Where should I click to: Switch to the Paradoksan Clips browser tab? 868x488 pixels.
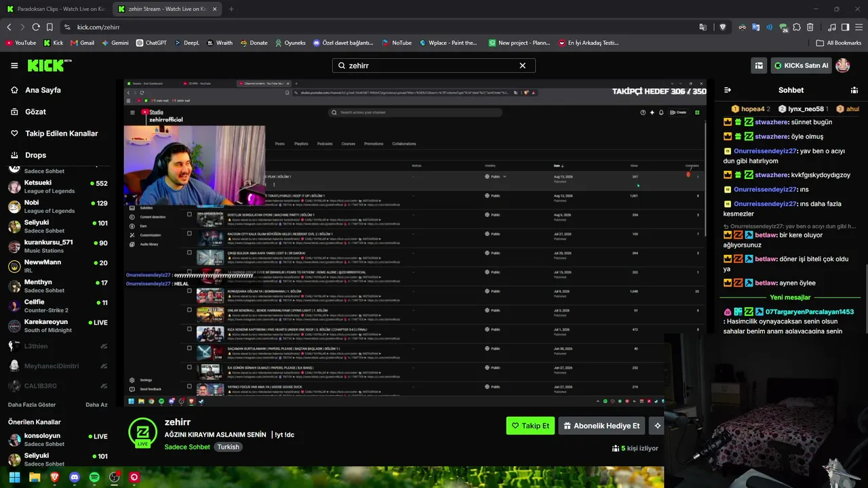[56, 9]
